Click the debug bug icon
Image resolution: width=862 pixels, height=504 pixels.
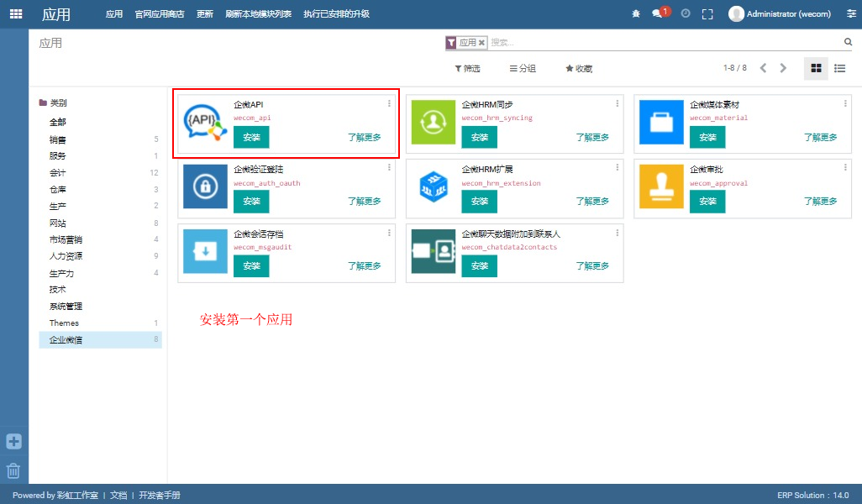(x=636, y=13)
